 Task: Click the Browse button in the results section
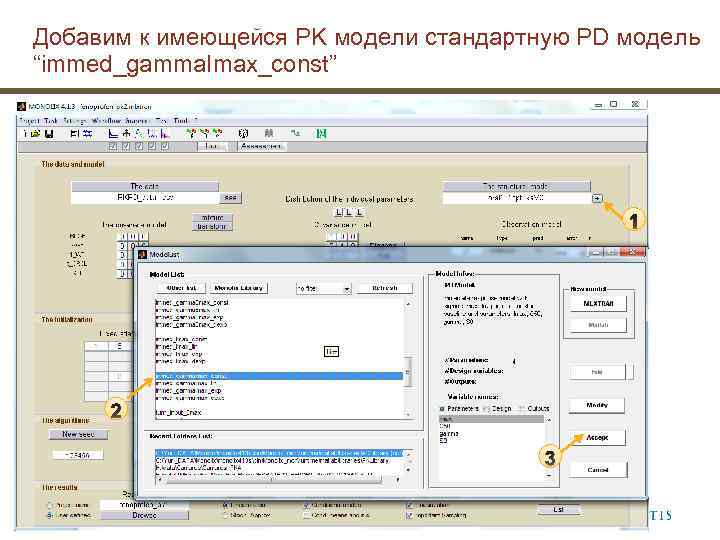pyautogui.click(x=144, y=516)
